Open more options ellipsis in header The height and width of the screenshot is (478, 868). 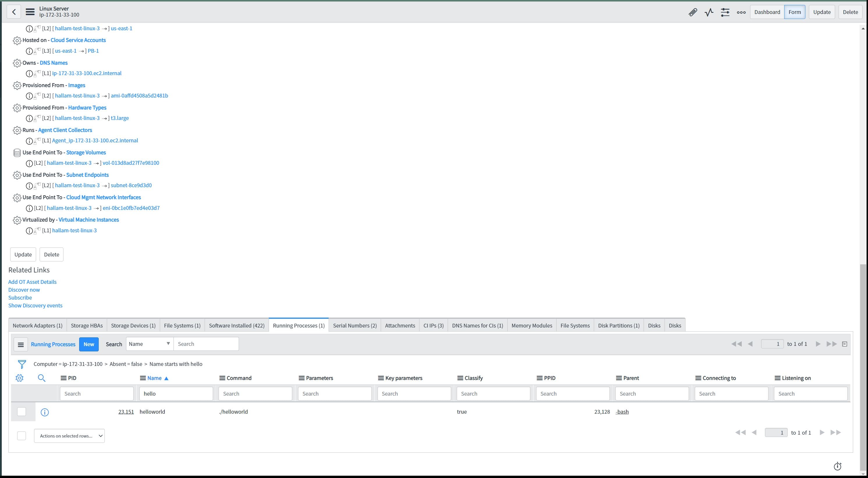click(741, 12)
